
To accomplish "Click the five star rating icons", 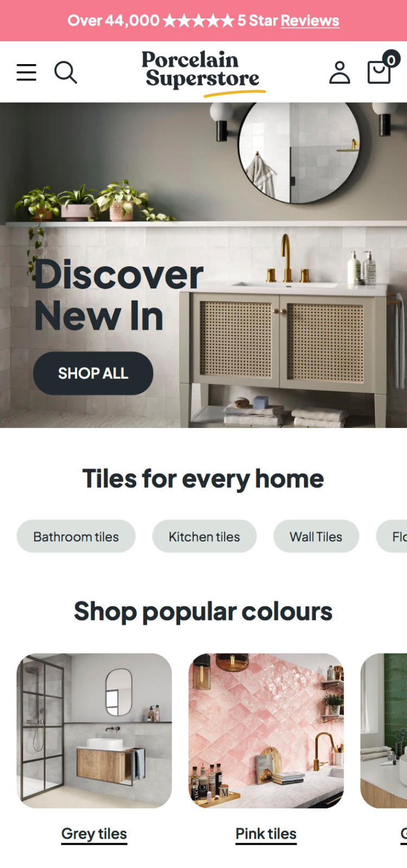I will coord(199,21).
